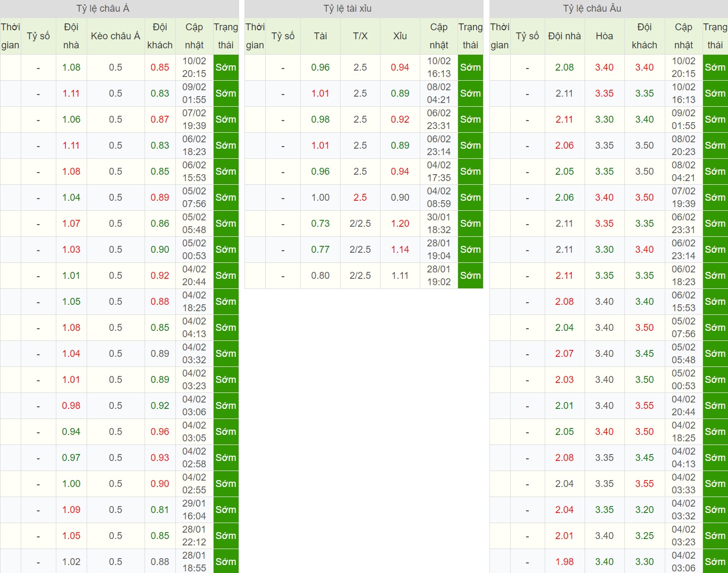Click handicap 0.5 in châu Á 05/02 07:56 row
Screen dimensions: 728x573
point(115,198)
